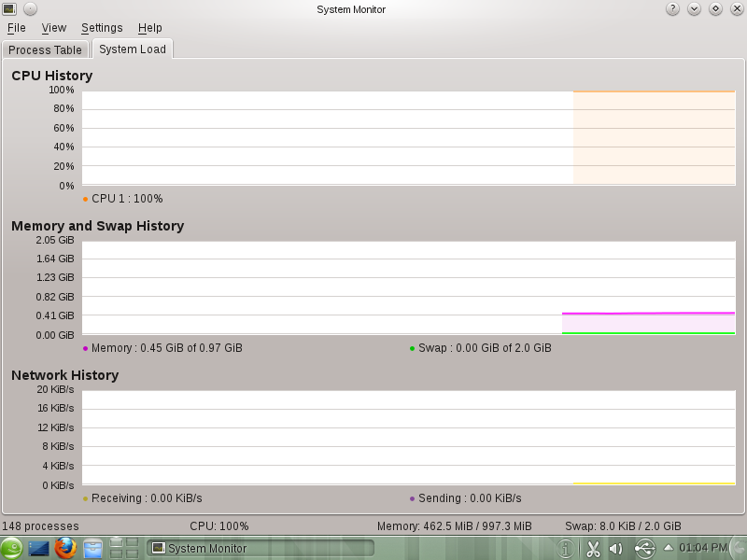Open the volume speaker tray icon
747x560 pixels.
pos(616,549)
